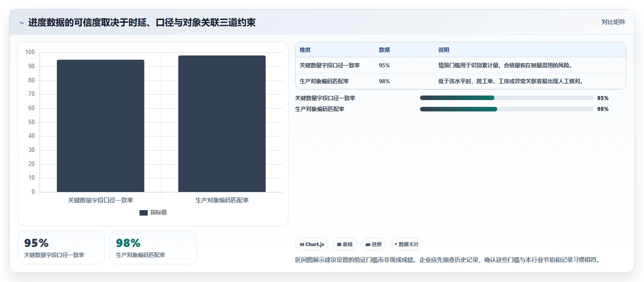Toggle the 指标值 legend item
The width and height of the screenshot is (644, 282).
tap(153, 212)
